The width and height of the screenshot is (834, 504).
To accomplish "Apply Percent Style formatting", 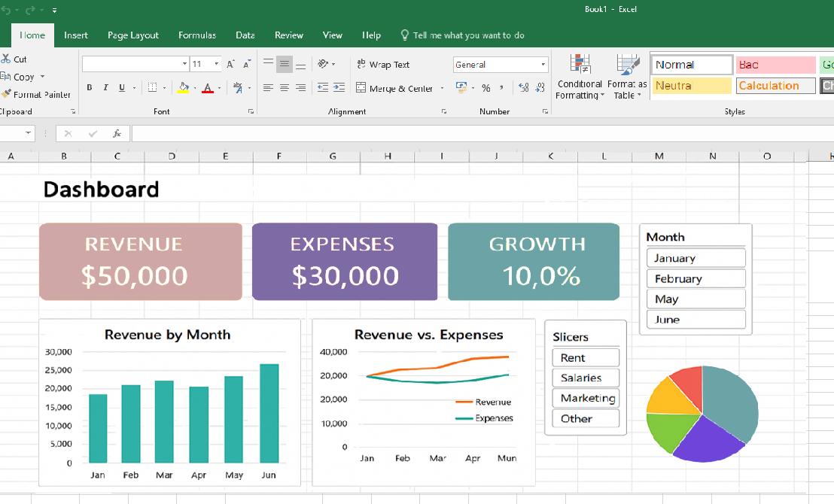I will tap(486, 88).
